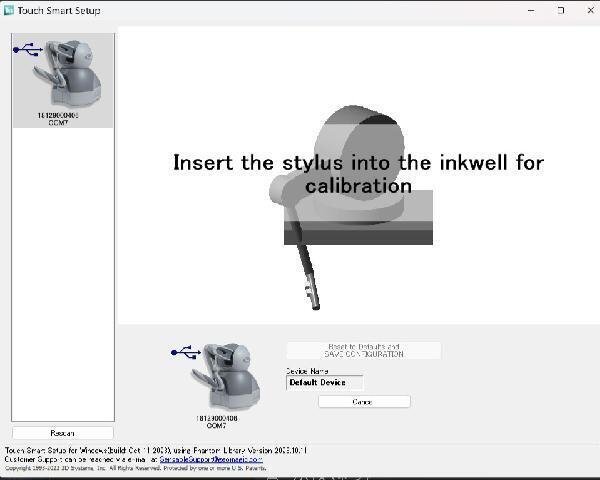600x480 pixels.
Task: Click the Cancel button
Action: coord(364,402)
